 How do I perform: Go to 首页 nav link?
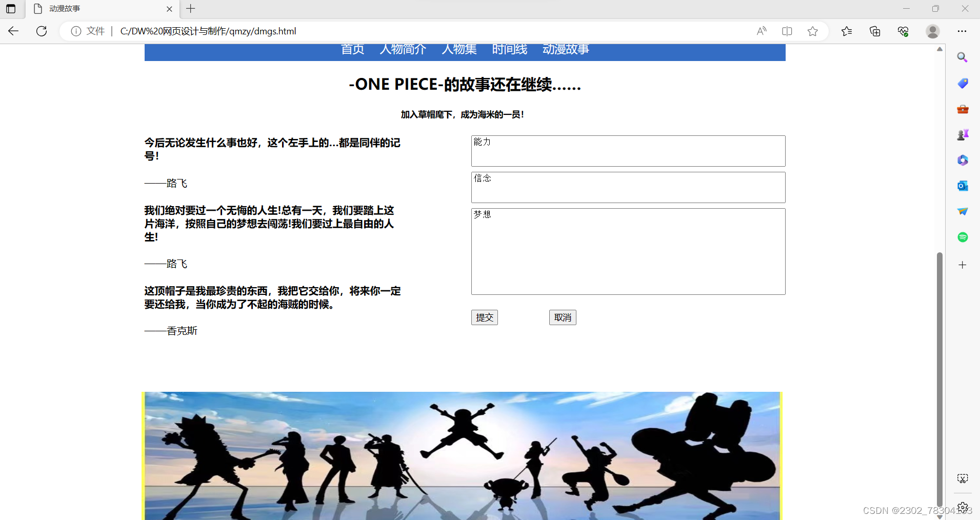tap(353, 49)
